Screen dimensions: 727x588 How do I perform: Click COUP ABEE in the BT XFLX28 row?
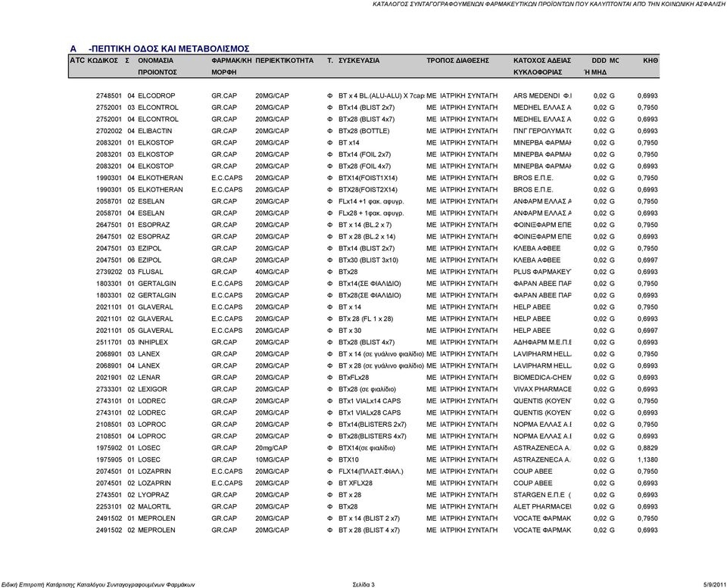pos(532,484)
